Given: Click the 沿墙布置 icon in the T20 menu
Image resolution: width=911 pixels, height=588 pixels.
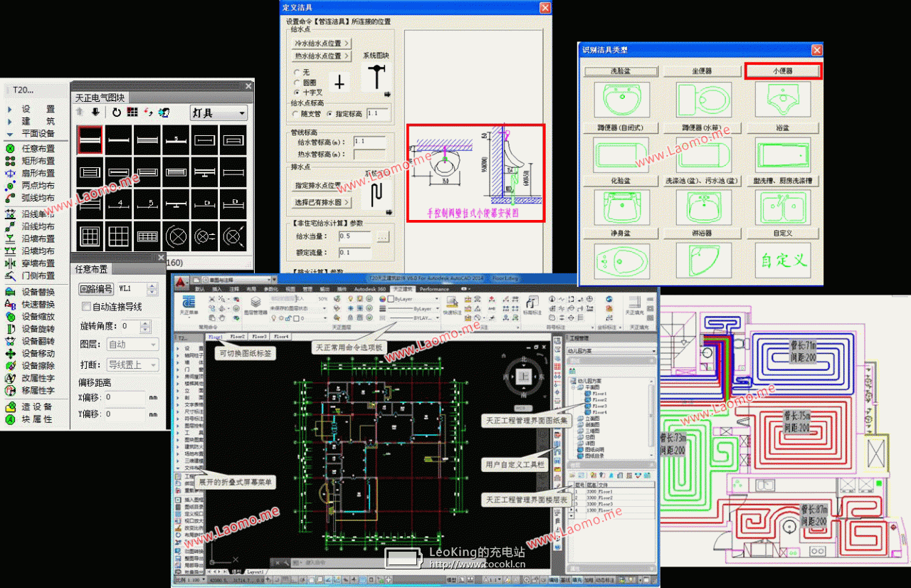Looking at the screenshot, I should [10, 238].
